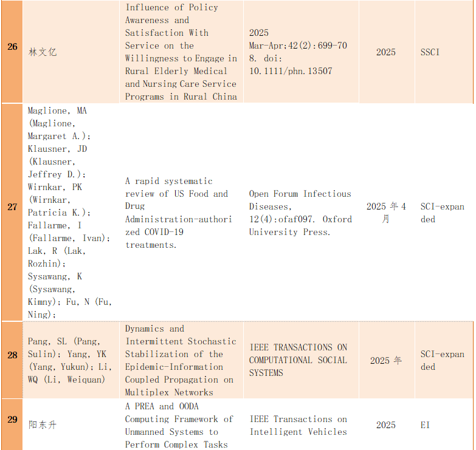Select author name 林文亿
The image size is (476, 450).
click(x=43, y=52)
